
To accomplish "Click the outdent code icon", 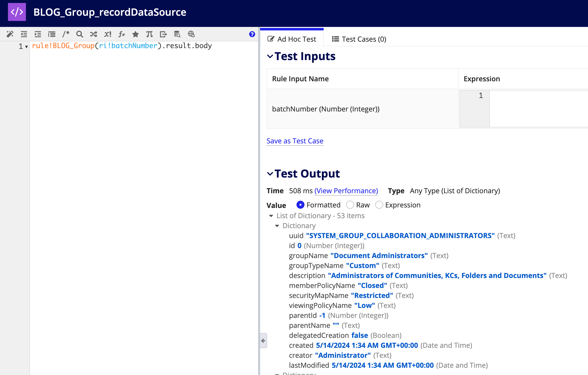I will pyautogui.click(x=24, y=34).
